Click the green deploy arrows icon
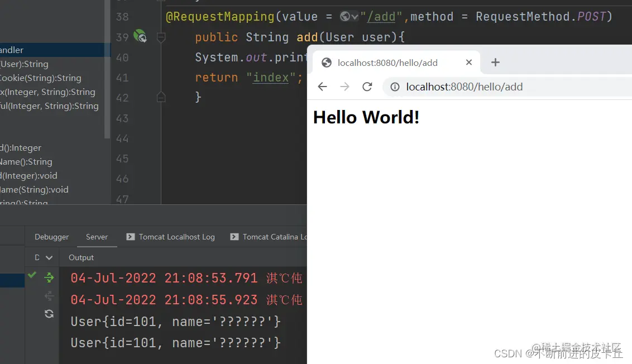 [x=49, y=277]
